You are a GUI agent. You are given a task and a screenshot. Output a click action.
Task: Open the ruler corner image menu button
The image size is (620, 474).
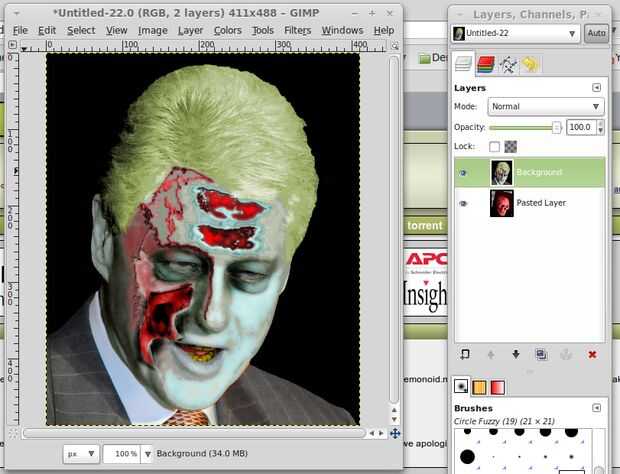pyautogui.click(x=12, y=45)
